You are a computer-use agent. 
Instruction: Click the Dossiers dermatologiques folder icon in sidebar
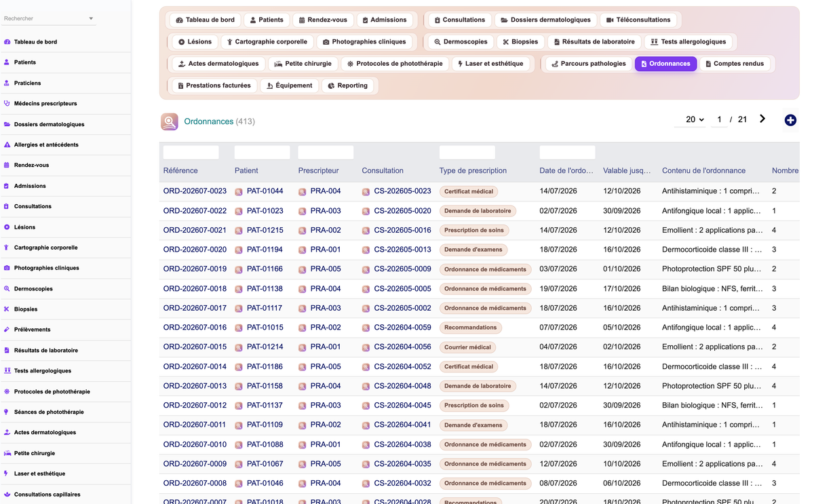click(7, 124)
